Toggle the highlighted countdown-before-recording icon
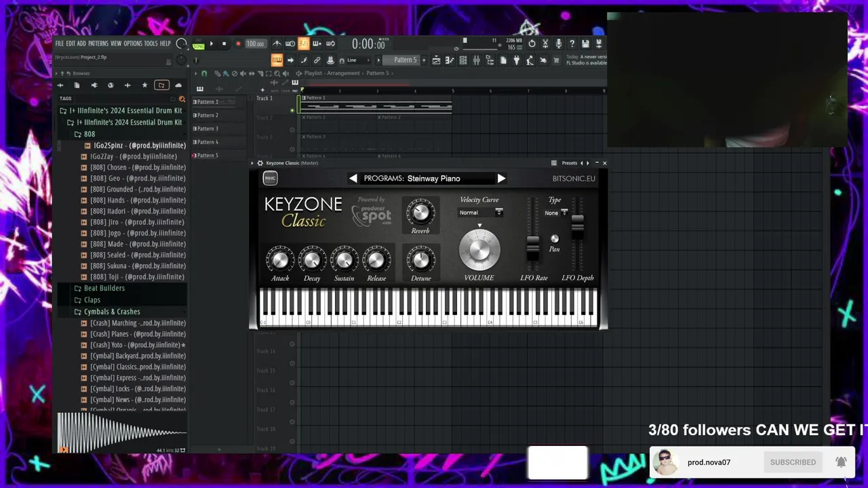Viewport: 868px width, 488px height. click(x=303, y=44)
